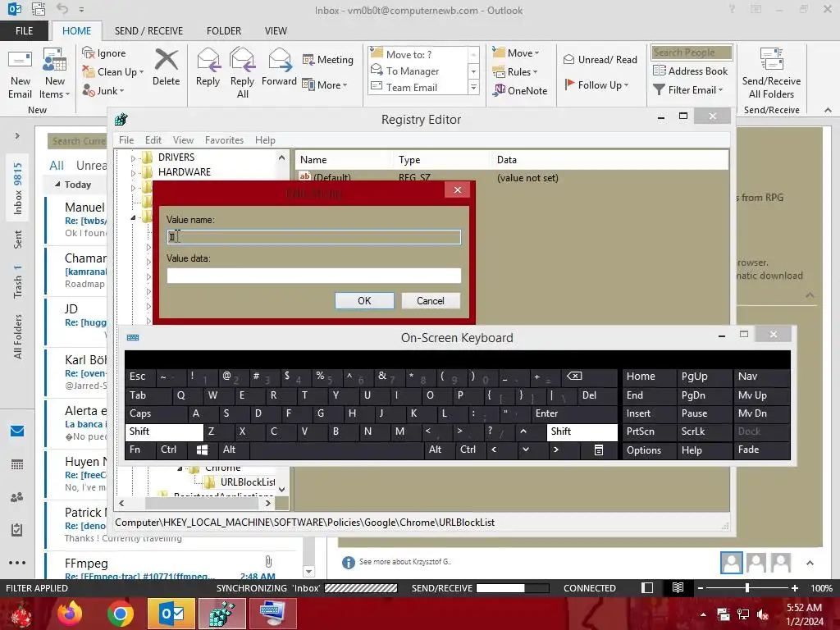Open the Favorites menu in Registry Editor

[x=224, y=140]
